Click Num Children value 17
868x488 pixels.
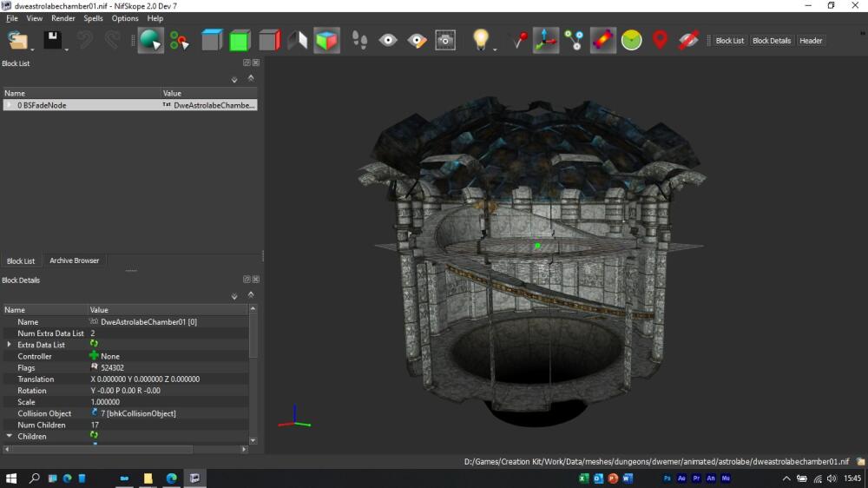(x=93, y=425)
